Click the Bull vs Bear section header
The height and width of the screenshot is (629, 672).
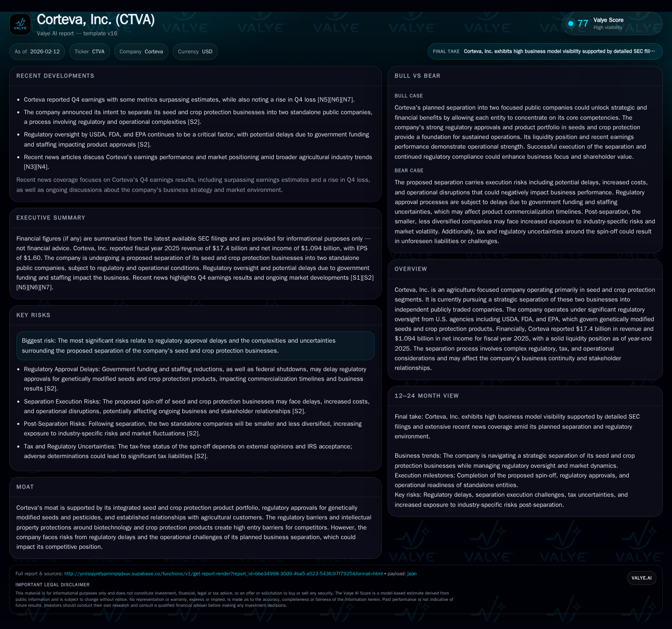pyautogui.click(x=417, y=76)
